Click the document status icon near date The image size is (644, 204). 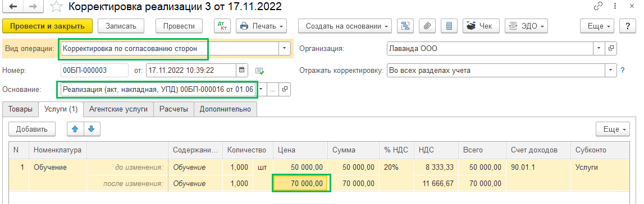pyautogui.click(x=259, y=71)
